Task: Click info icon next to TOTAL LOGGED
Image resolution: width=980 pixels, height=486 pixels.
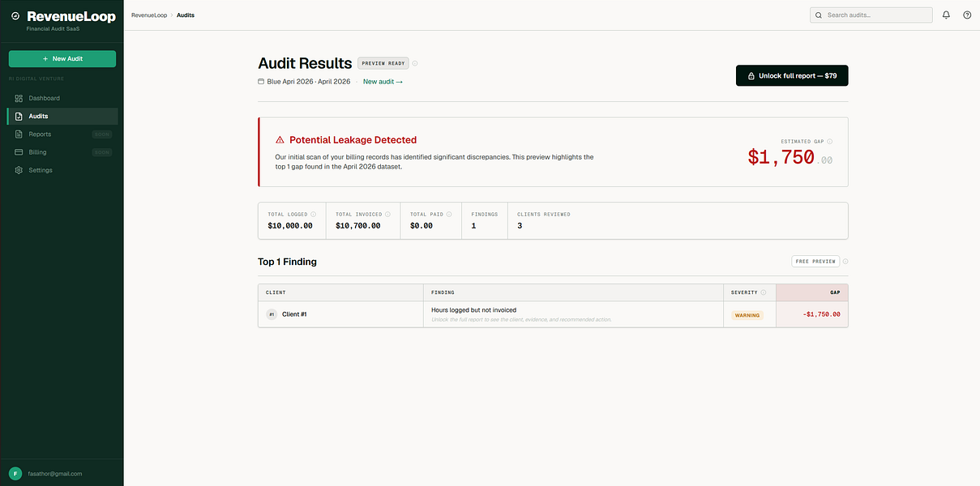Action: pyautogui.click(x=314, y=215)
